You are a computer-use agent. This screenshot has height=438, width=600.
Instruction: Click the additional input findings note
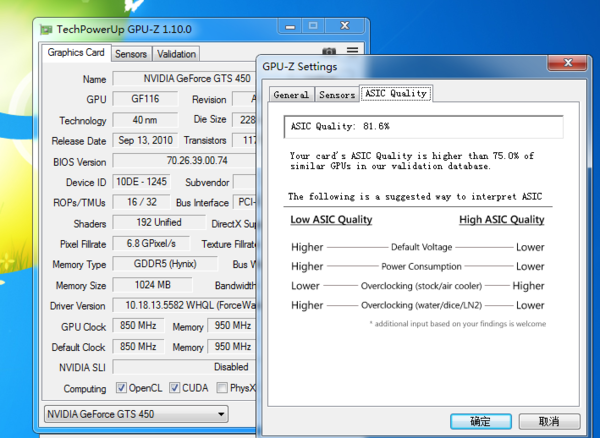click(458, 324)
